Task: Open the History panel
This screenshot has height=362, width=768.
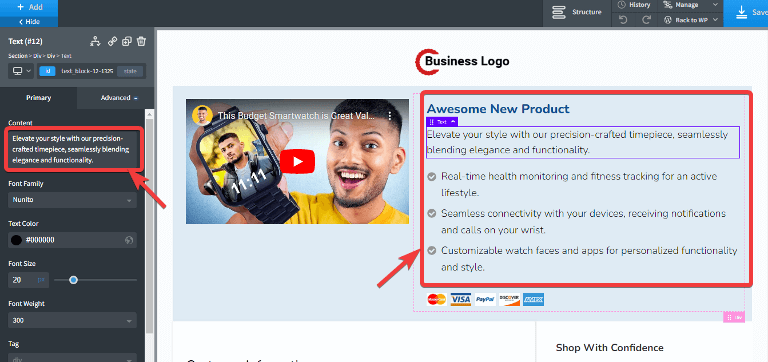Action: coord(634,5)
